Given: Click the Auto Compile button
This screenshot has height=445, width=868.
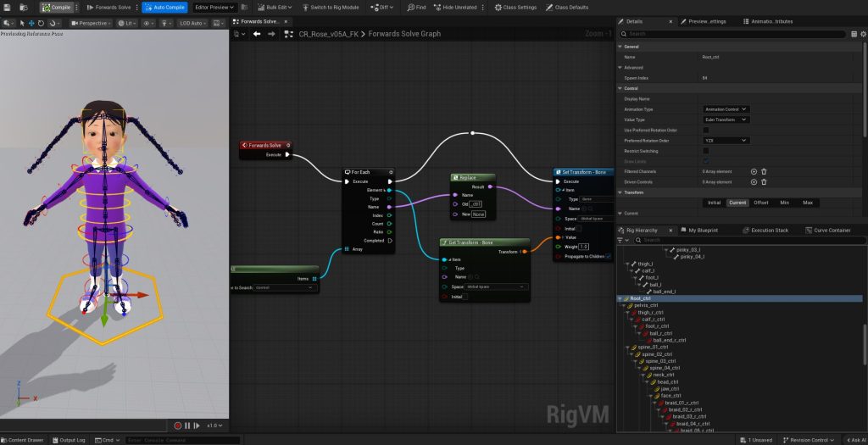Looking at the screenshot, I should pos(164,7).
